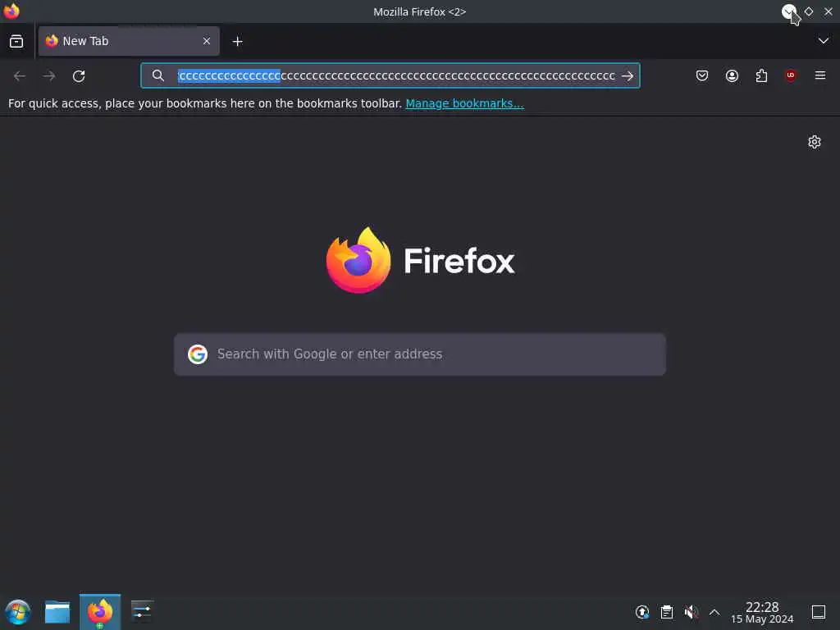Click the Show Desktop button
Image resolution: width=840 pixels, height=630 pixels.
818,612
